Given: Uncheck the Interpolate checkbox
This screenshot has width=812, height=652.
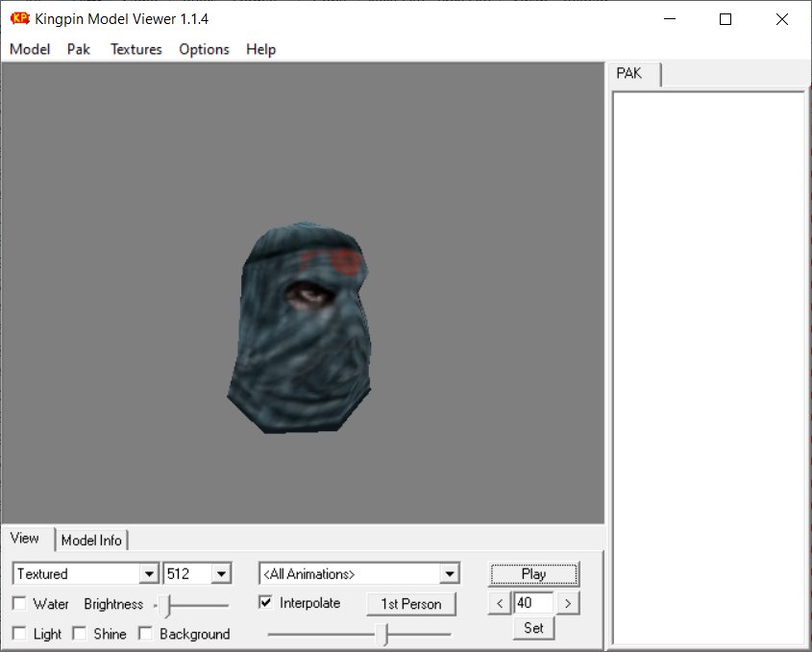Looking at the screenshot, I should [x=265, y=602].
